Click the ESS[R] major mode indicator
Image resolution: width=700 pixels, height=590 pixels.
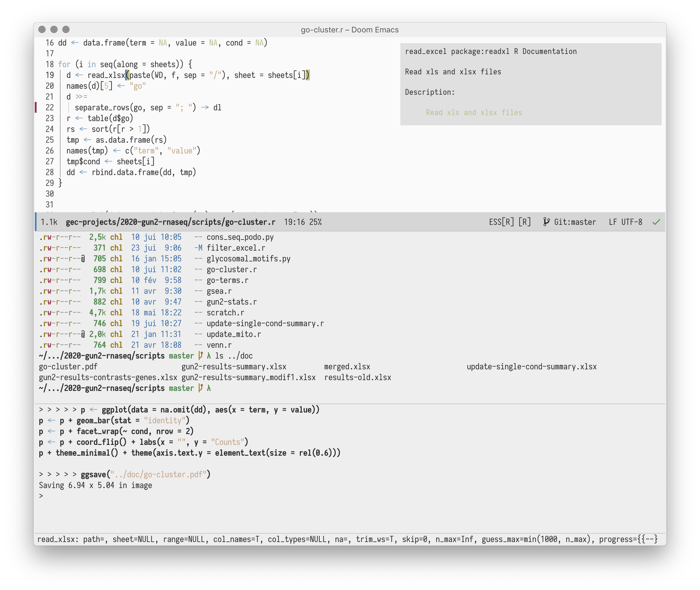(x=501, y=222)
